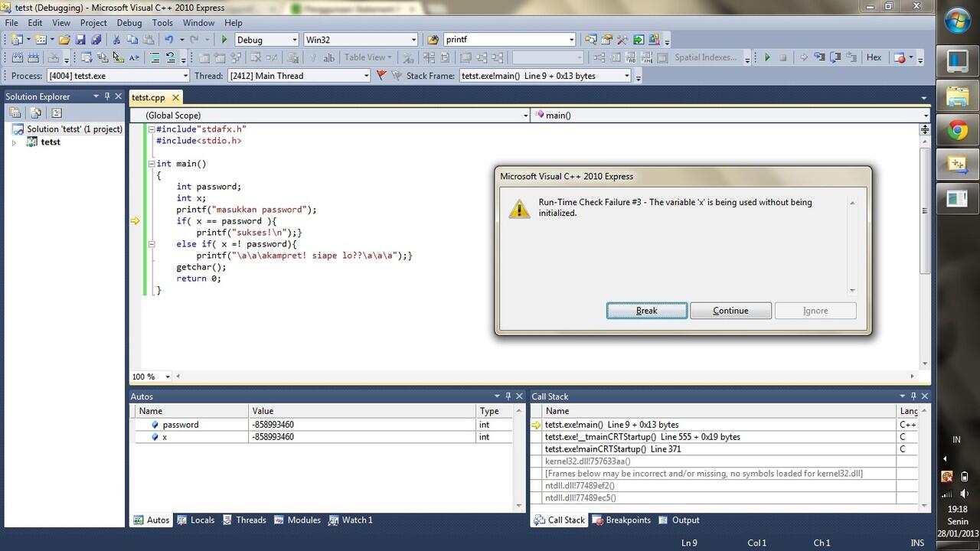Open the Properties window icon
This screenshot has width=980, height=551.
(606, 40)
